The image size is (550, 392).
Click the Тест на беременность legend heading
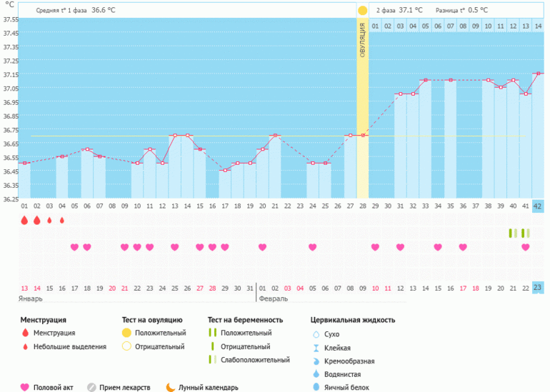click(x=245, y=320)
